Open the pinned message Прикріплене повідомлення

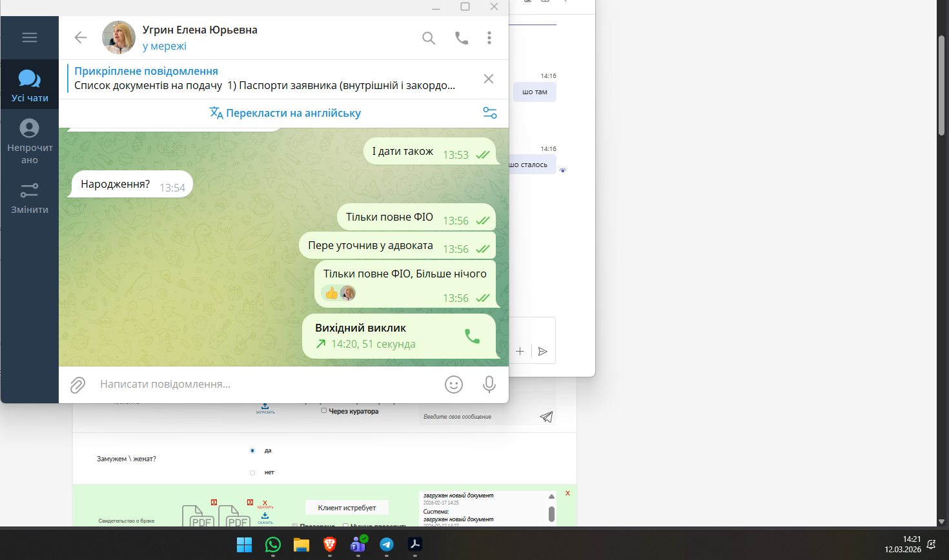pos(265,78)
